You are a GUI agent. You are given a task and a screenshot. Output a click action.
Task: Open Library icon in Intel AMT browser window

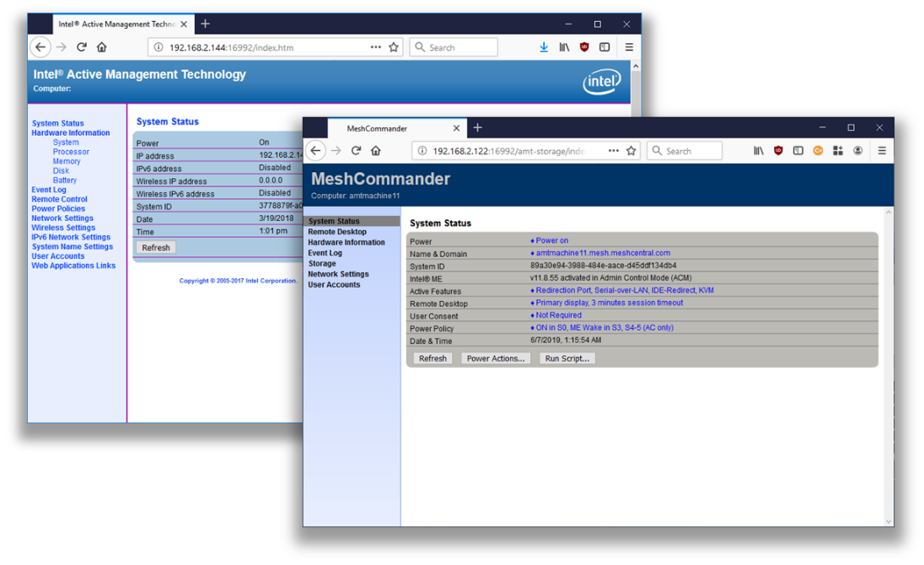[564, 47]
